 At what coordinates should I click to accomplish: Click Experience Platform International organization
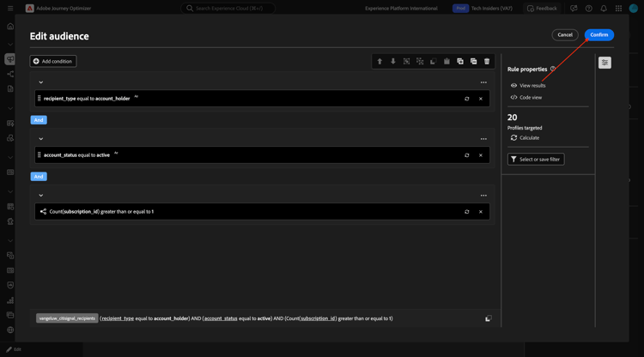point(401,9)
